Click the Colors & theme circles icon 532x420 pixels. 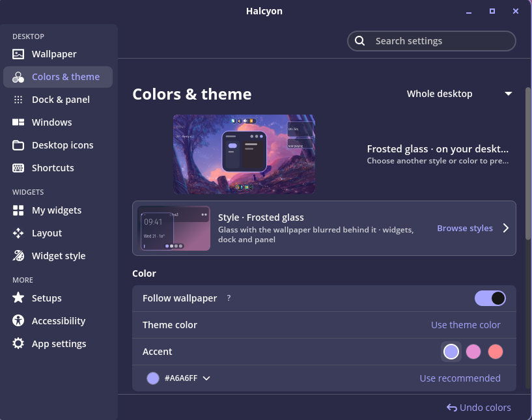click(18, 77)
